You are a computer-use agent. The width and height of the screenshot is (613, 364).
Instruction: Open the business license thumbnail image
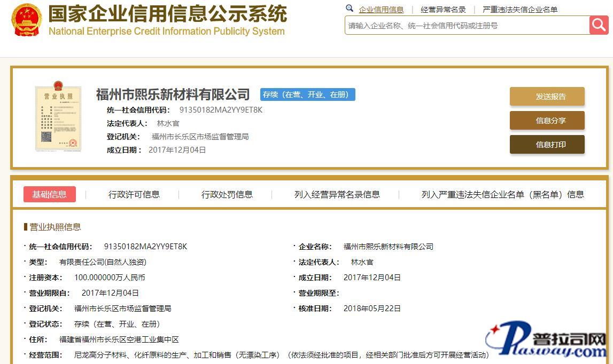coord(58,116)
